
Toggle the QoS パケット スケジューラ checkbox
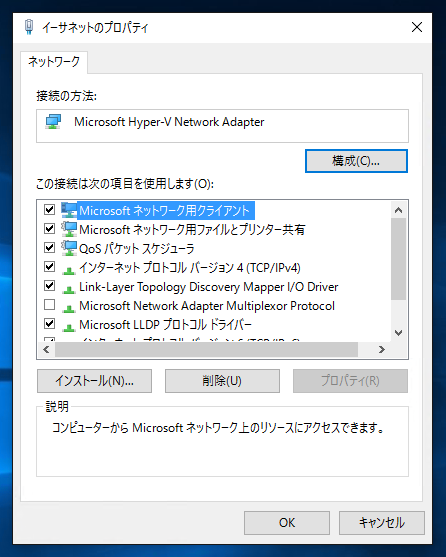49,247
